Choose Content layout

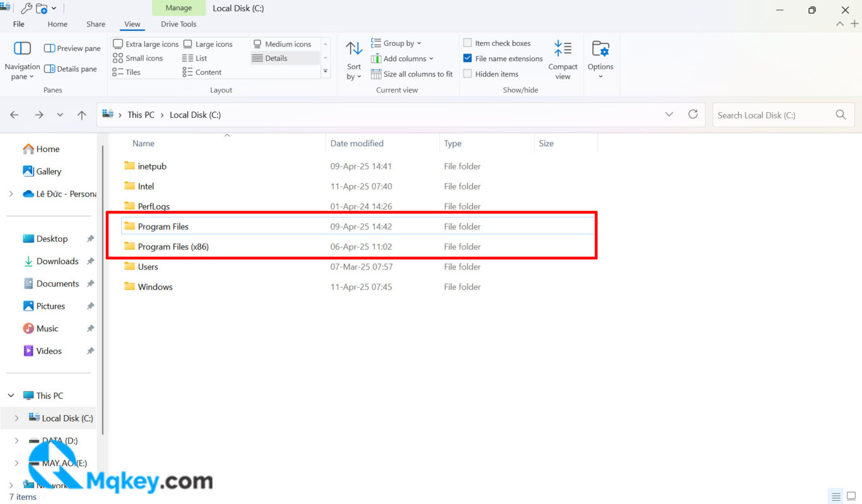tap(202, 72)
